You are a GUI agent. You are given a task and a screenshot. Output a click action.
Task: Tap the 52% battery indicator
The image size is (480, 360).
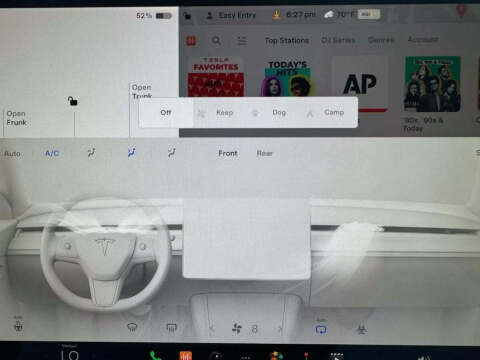pyautogui.click(x=154, y=15)
